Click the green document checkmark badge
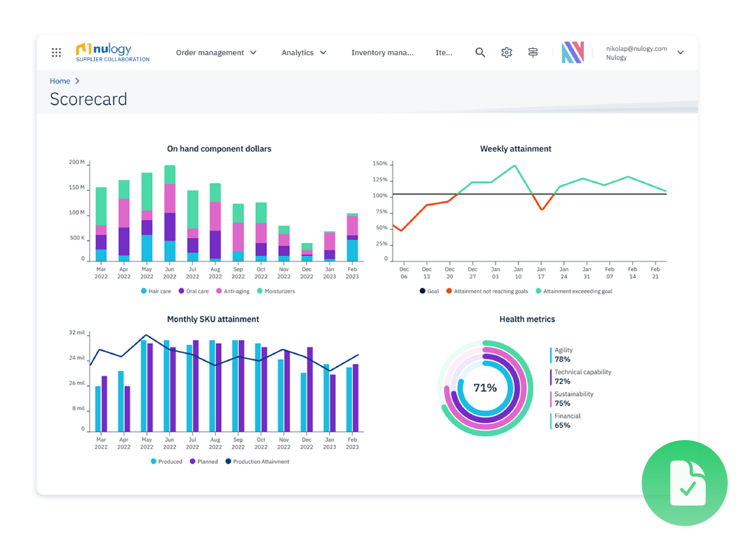Screen dimensions: 756x551 [x=685, y=483]
